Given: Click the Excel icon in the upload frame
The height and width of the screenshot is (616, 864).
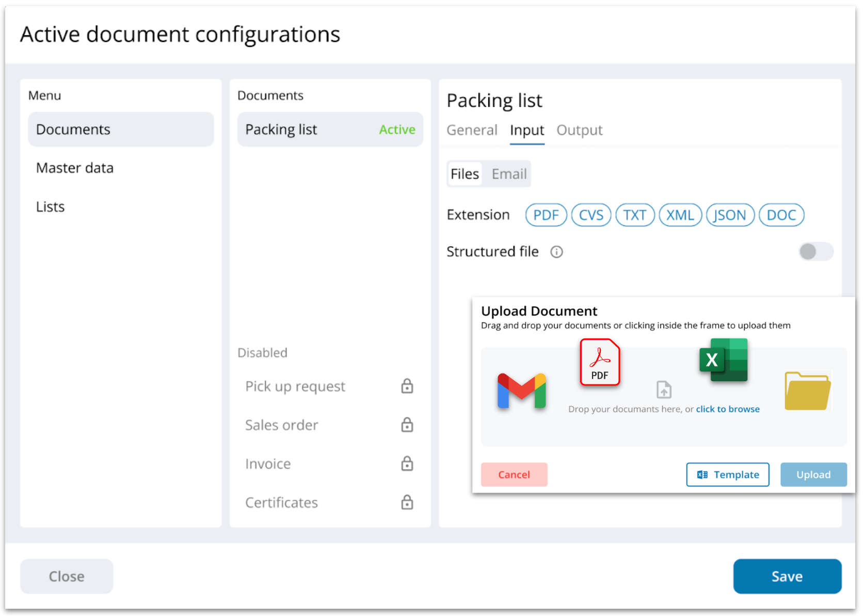Looking at the screenshot, I should tap(724, 360).
